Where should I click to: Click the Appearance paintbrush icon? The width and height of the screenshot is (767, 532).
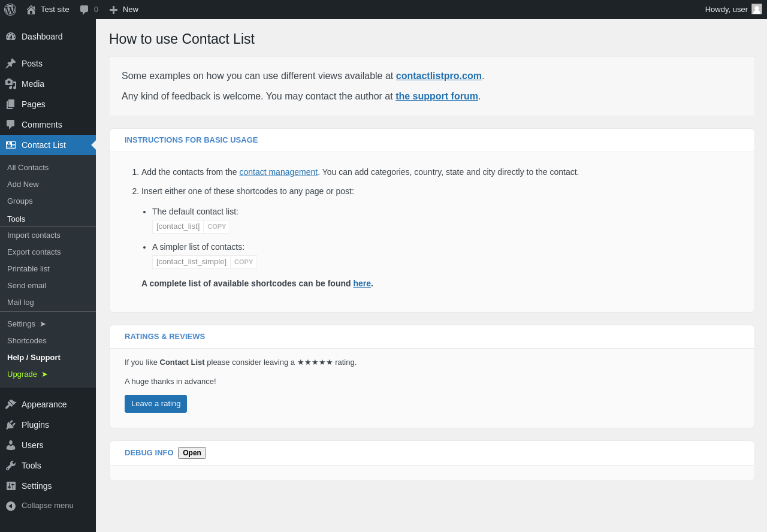point(11,404)
